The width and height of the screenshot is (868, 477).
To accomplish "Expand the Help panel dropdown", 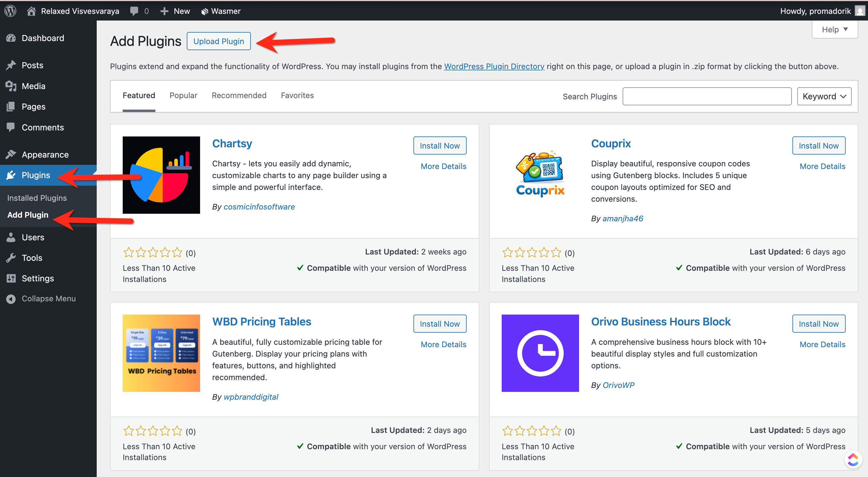I will coord(834,30).
